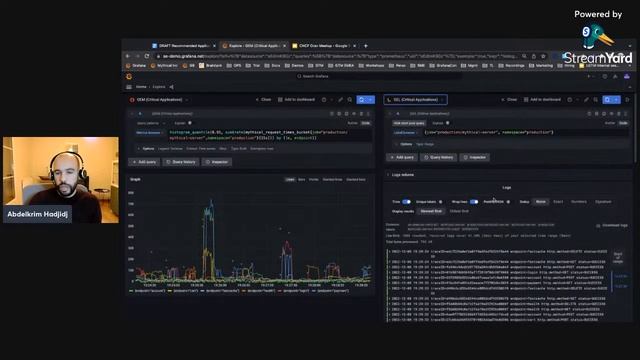The width and height of the screenshot is (640, 360).
Task: Open the user profile avatar in Grafana
Action: click(627, 76)
